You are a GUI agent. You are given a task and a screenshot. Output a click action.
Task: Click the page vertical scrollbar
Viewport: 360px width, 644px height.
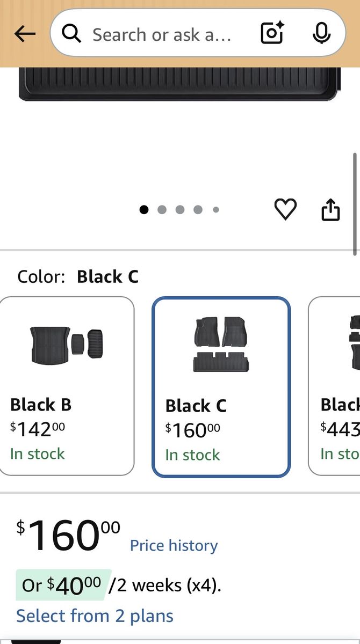pyautogui.click(x=355, y=204)
